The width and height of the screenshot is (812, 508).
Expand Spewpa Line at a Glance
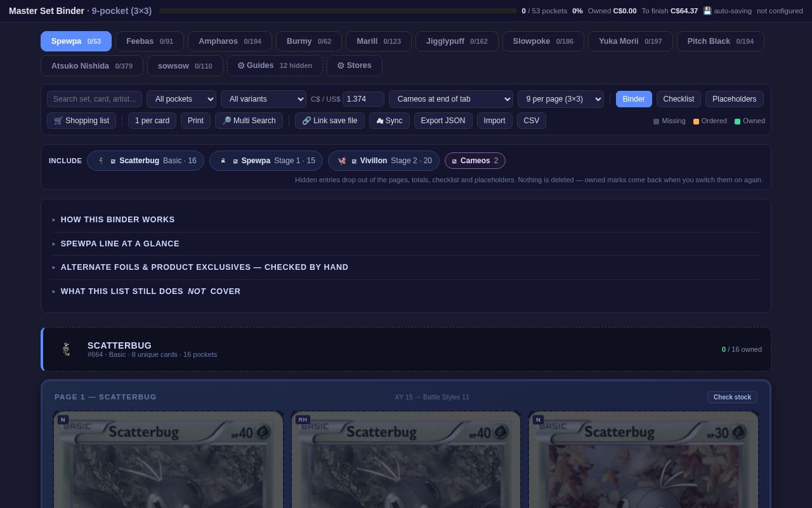point(406,244)
